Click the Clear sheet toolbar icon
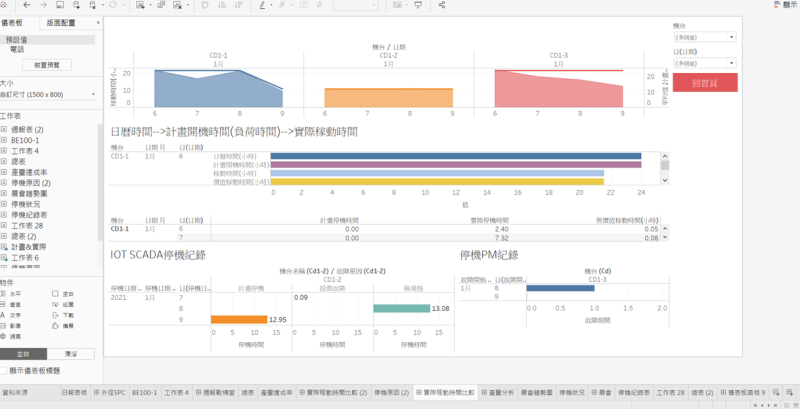 (x=178, y=5)
